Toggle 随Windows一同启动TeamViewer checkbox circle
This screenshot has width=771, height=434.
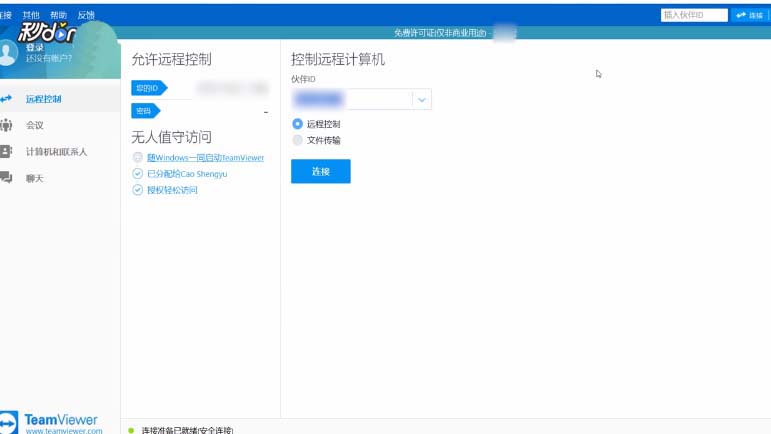tap(137, 157)
